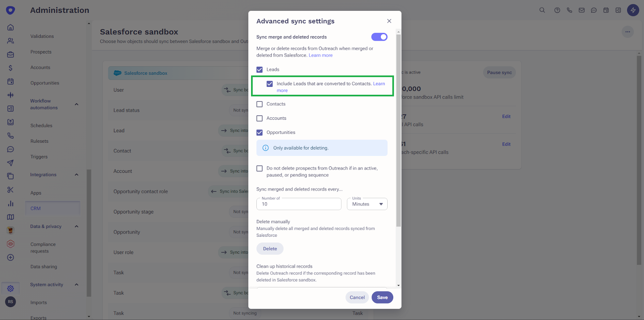644x320 pixels.
Task: Open the paper plane icon in left rail
Action: coord(10,163)
